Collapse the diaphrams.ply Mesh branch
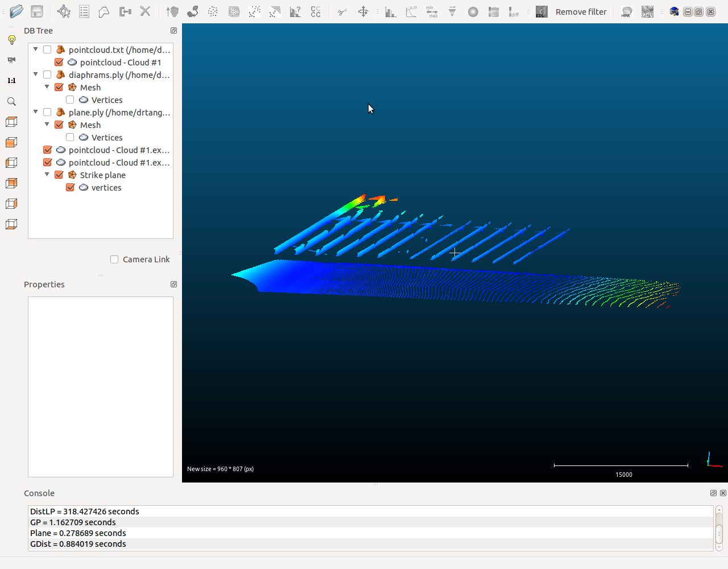Viewport: 728px width, 569px height. [47, 87]
